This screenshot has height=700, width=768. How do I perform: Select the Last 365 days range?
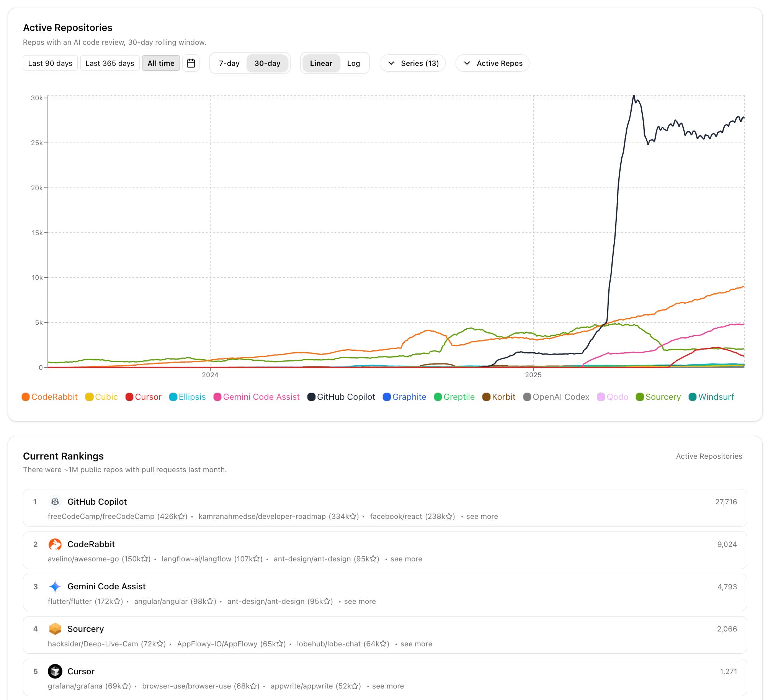[x=110, y=63]
